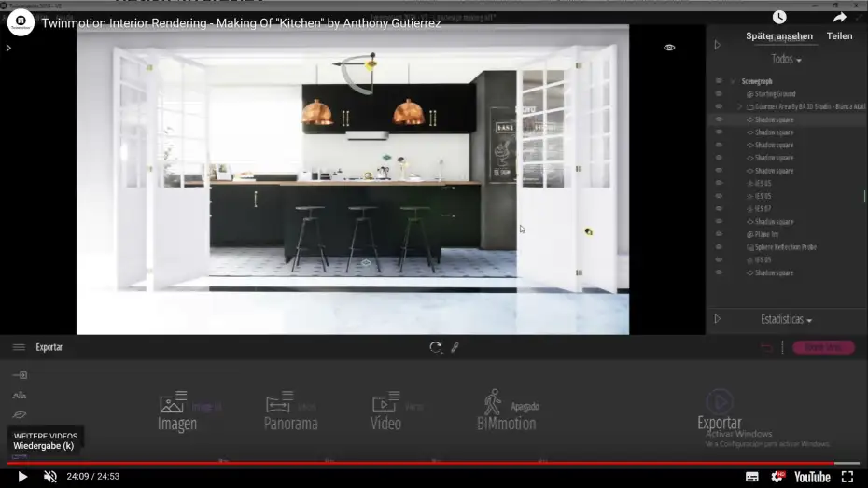Toggle BIMmotion Apagado setting
This screenshot has width=868, height=488.
525,407
